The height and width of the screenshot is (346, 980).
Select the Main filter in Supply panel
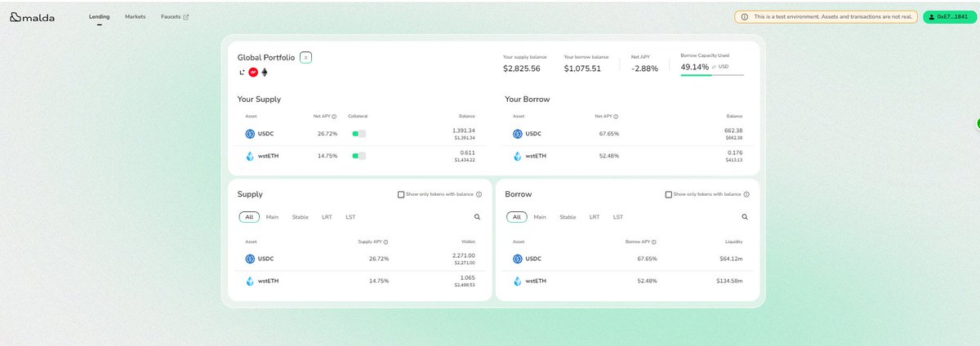click(x=272, y=217)
